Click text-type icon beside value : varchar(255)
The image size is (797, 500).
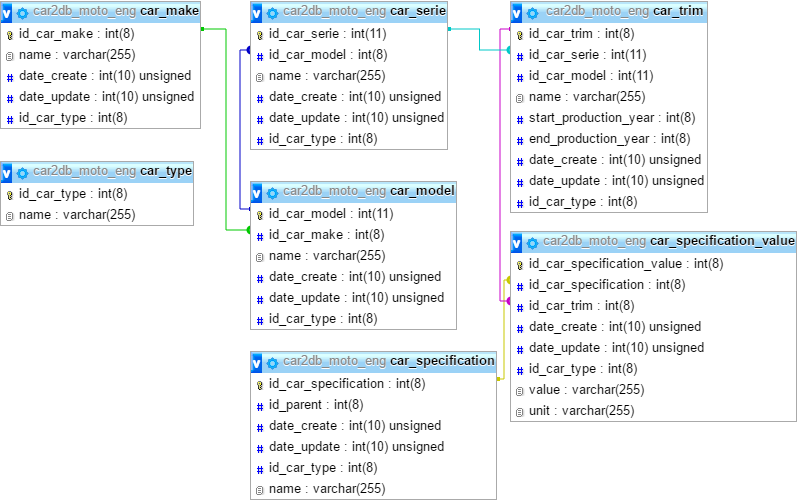tap(520, 391)
